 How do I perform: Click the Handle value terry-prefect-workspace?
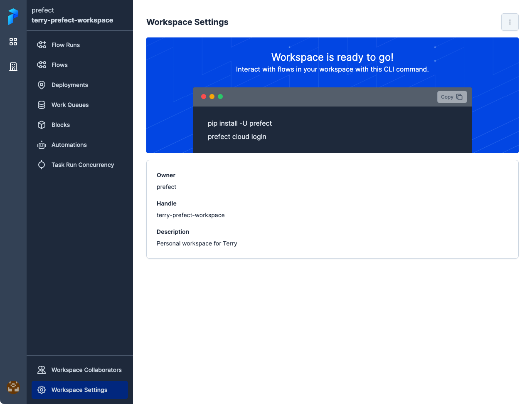click(x=191, y=215)
